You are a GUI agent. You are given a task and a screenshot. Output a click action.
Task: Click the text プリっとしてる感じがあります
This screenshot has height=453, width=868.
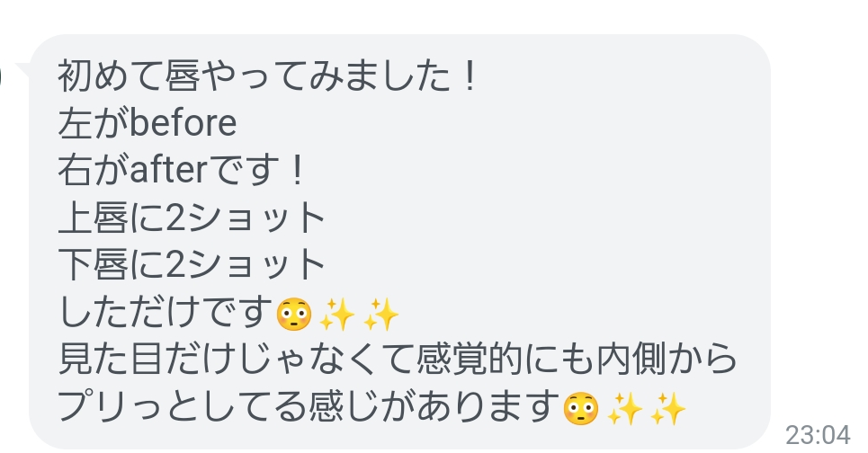click(x=309, y=406)
